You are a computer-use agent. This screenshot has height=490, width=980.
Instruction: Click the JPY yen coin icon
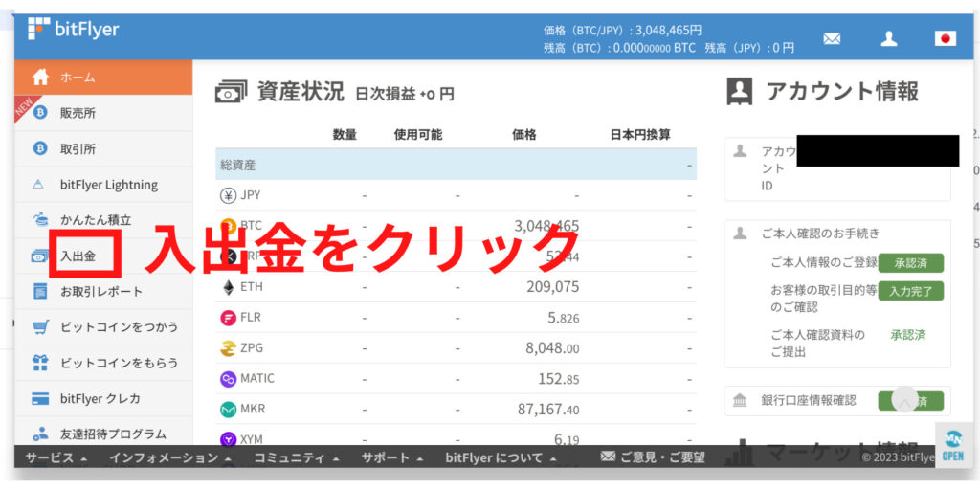pos(228,195)
